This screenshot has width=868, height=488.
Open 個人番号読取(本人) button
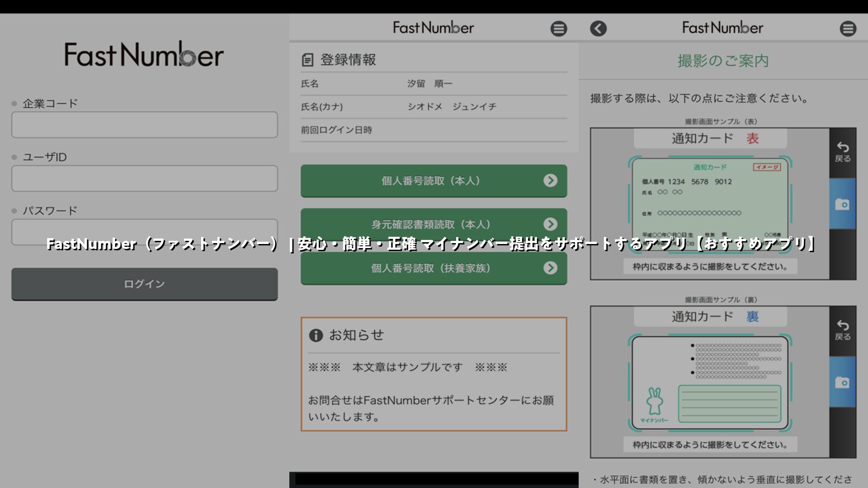(434, 181)
